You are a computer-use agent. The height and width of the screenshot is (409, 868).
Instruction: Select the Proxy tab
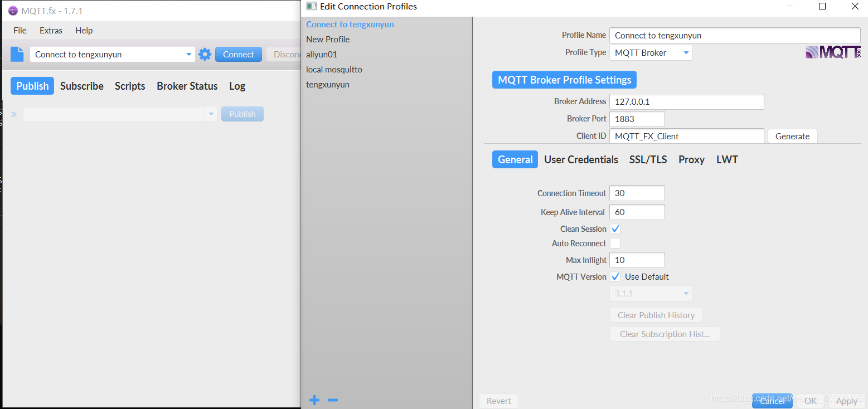click(x=691, y=159)
